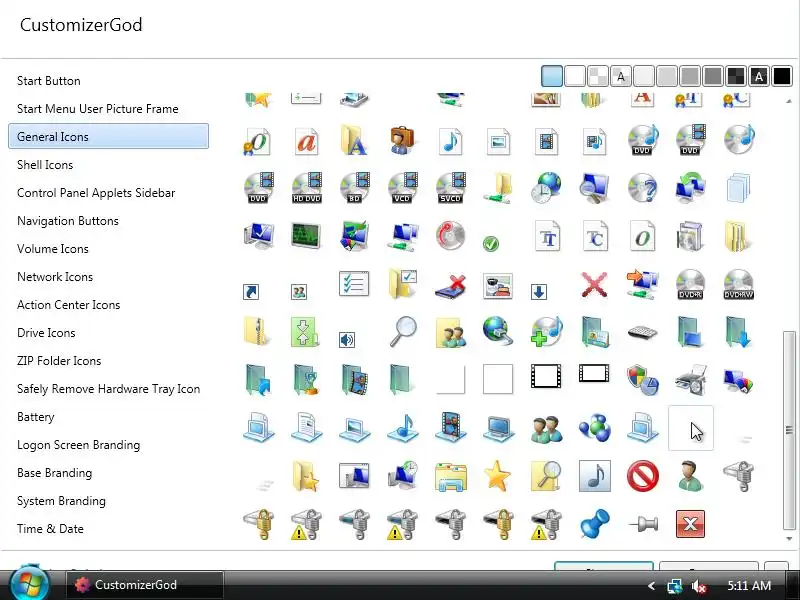Screen dimensions: 800x600
Task: Select the single user avatar icon
Action: (x=690, y=476)
